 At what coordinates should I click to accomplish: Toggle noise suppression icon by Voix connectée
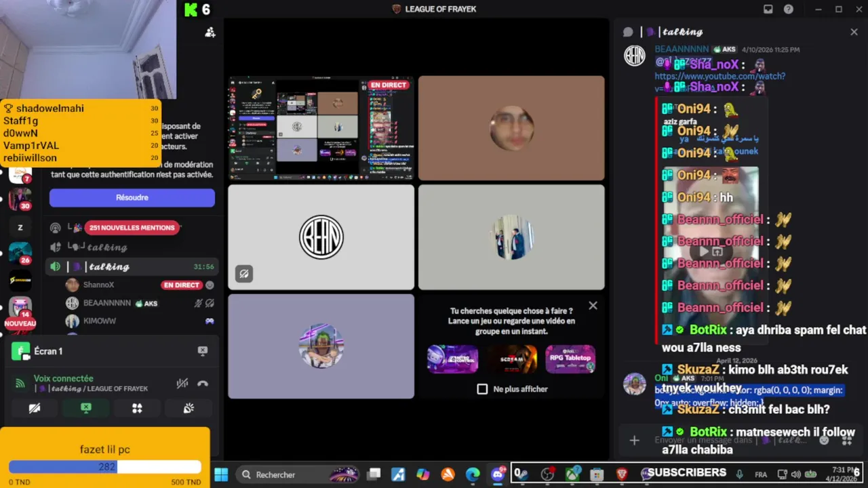click(182, 383)
